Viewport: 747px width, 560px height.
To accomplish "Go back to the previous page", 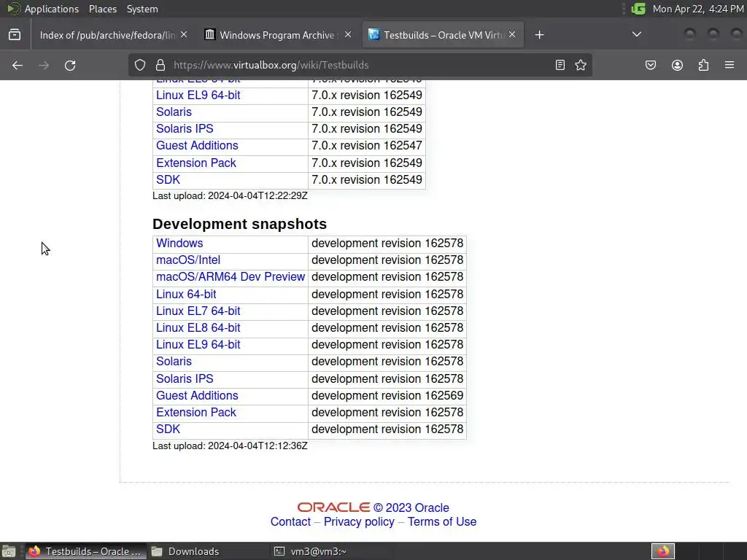I will [18, 65].
